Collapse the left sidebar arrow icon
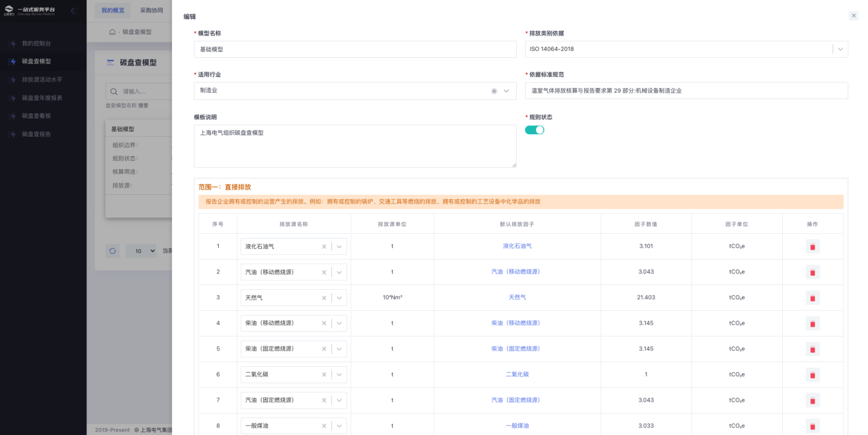 pos(73,10)
